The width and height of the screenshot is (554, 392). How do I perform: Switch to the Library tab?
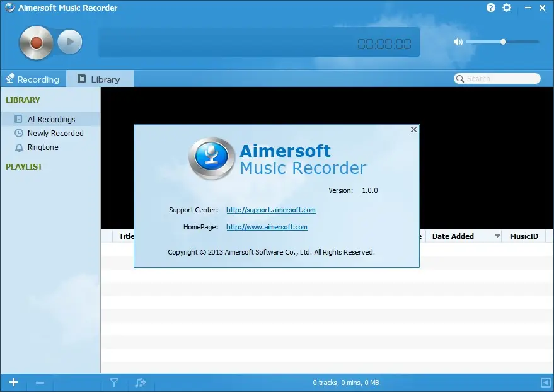(100, 79)
